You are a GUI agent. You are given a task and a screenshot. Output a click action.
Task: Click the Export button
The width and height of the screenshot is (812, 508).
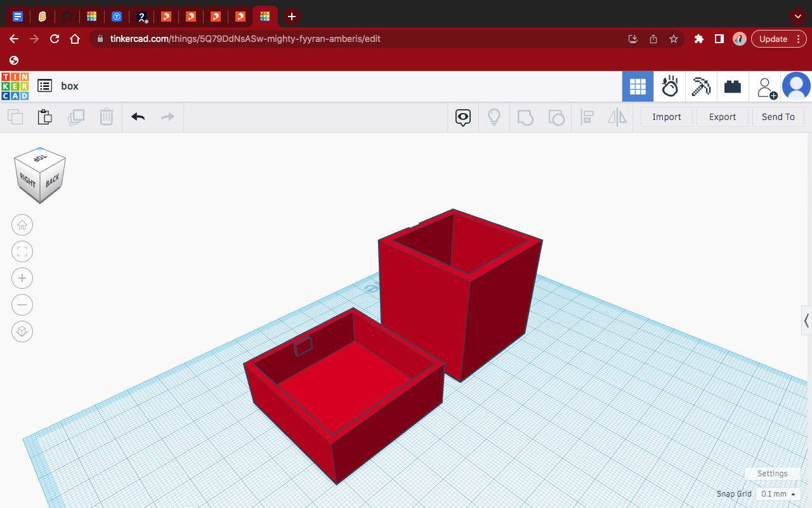pyautogui.click(x=722, y=117)
